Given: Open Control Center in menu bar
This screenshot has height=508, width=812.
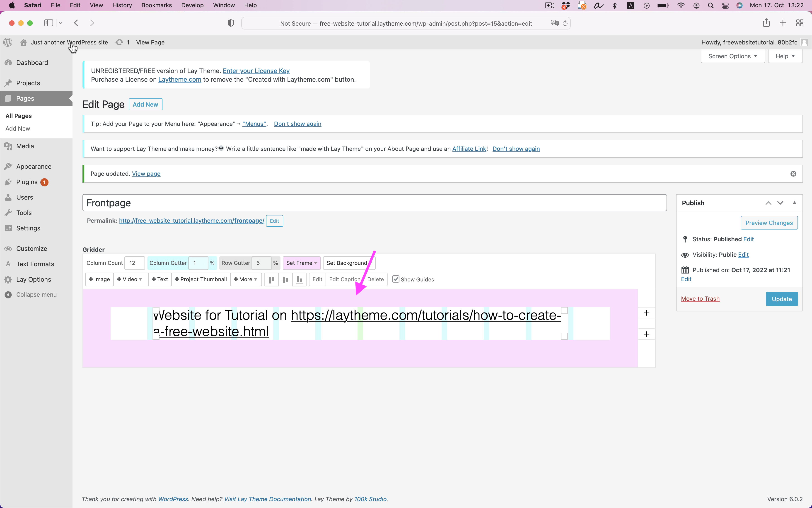Looking at the screenshot, I should (x=725, y=5).
